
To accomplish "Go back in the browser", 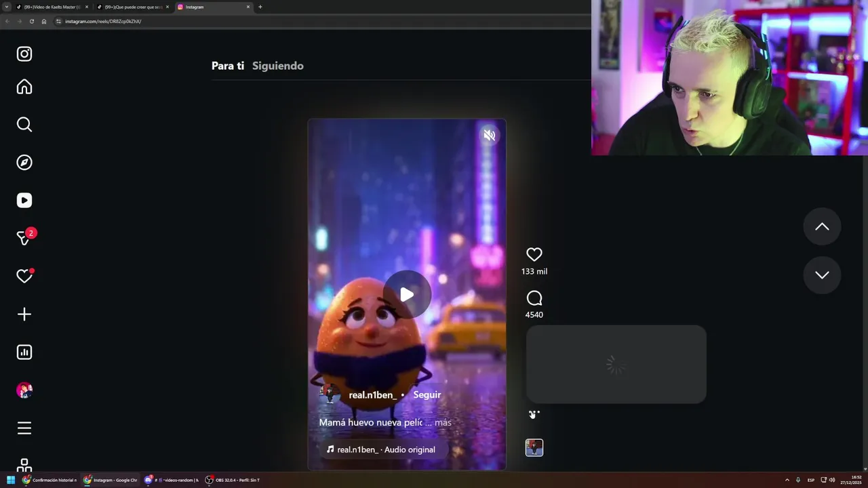I will point(7,21).
